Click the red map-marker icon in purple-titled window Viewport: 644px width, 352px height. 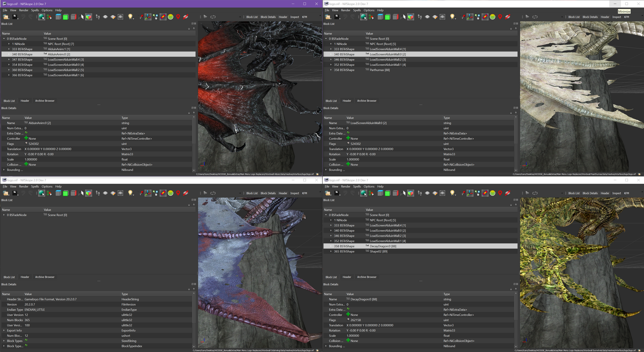pyautogui.click(x=178, y=17)
